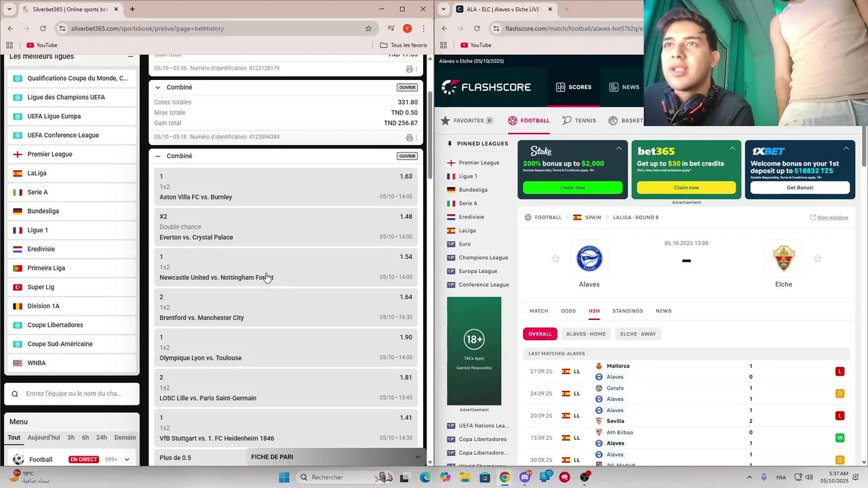Image resolution: width=868 pixels, height=488 pixels.
Task: Go back in the Silverbet365 window
Action: click(x=10, y=28)
